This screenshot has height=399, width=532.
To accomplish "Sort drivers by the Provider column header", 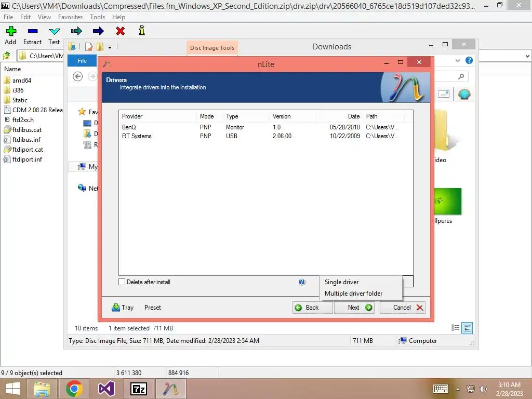I will coord(158,116).
